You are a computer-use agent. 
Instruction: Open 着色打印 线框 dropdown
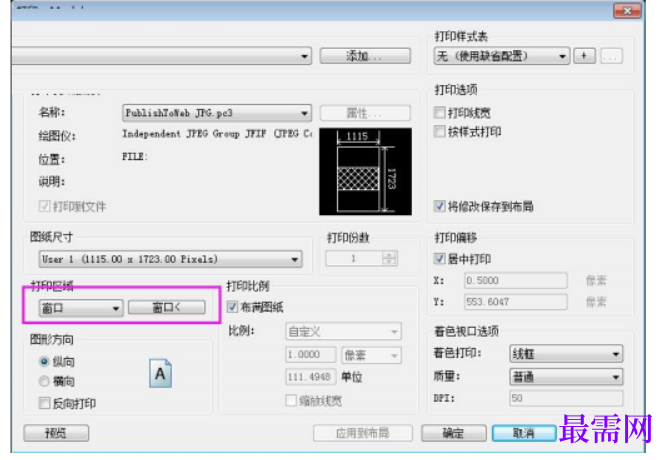[566, 354]
